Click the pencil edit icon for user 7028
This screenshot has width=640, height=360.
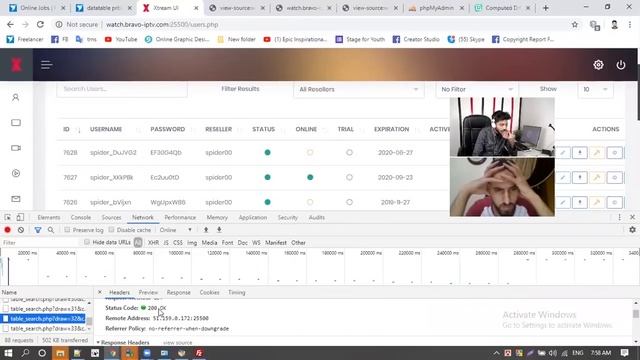click(563, 153)
